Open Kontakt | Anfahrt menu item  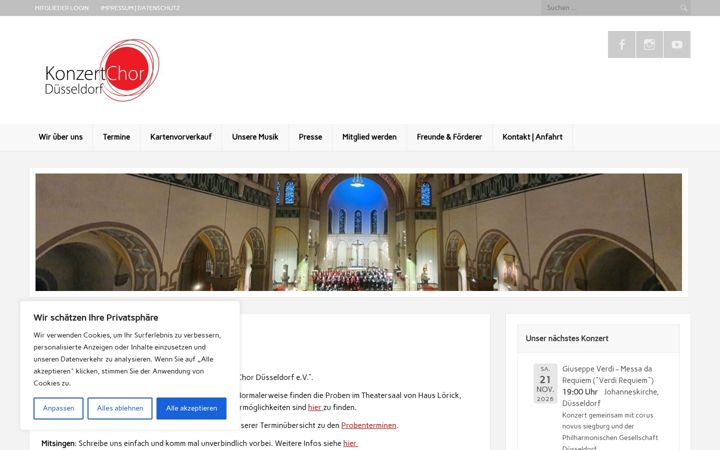pos(532,137)
